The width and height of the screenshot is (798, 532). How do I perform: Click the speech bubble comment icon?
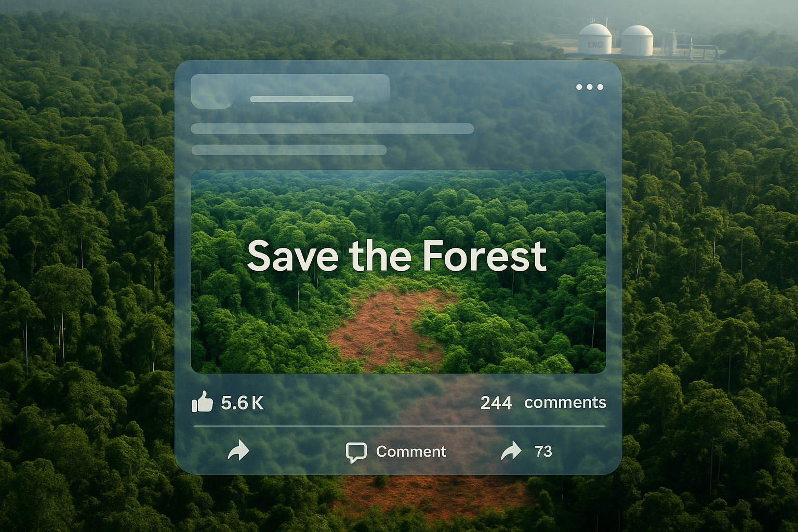click(x=356, y=452)
